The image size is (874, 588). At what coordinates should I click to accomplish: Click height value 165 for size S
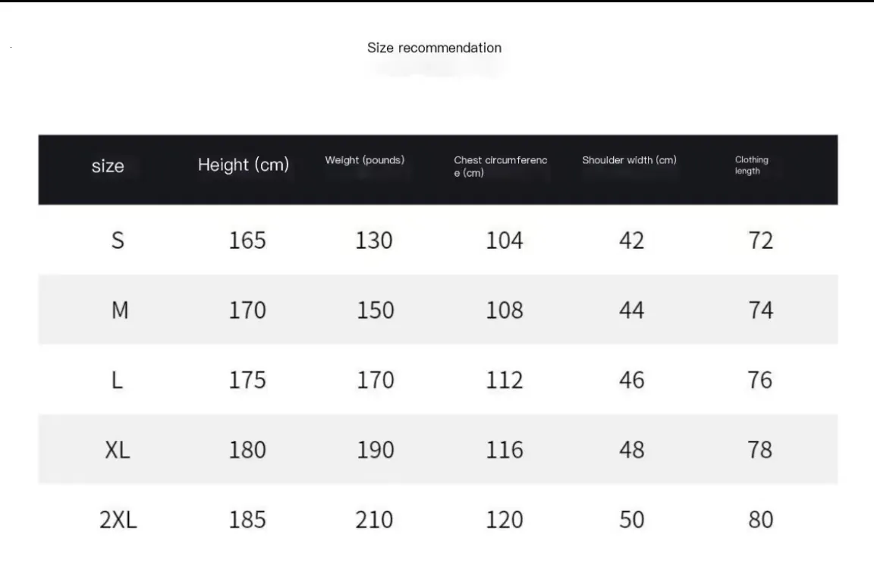[x=247, y=241]
